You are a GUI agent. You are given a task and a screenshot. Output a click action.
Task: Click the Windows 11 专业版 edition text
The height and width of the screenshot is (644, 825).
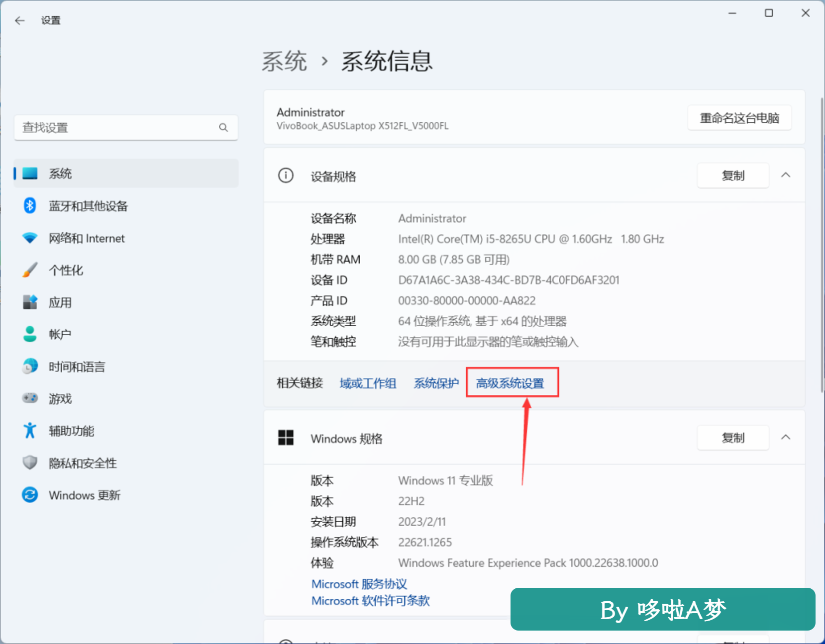[445, 480]
